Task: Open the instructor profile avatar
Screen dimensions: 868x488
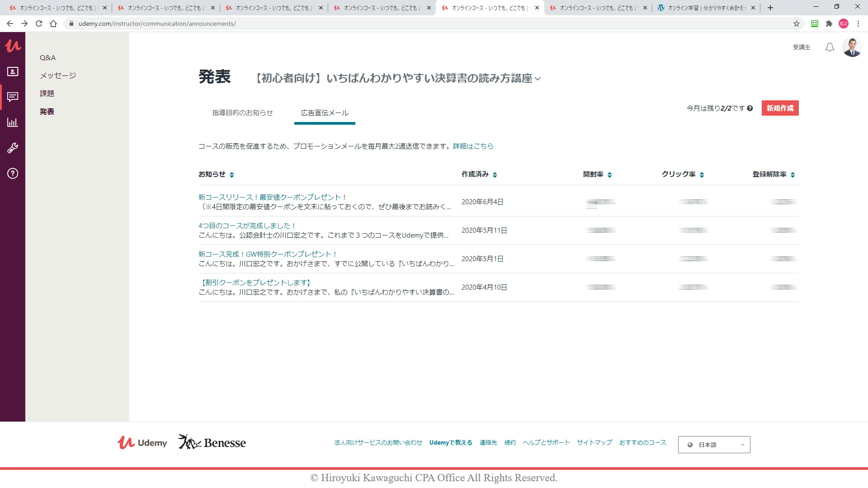Action: [x=852, y=47]
